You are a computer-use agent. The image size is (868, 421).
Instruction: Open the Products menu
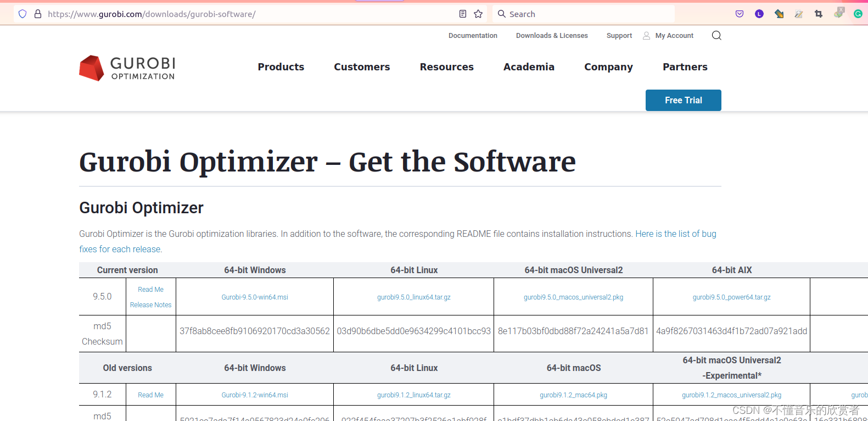[x=281, y=67]
